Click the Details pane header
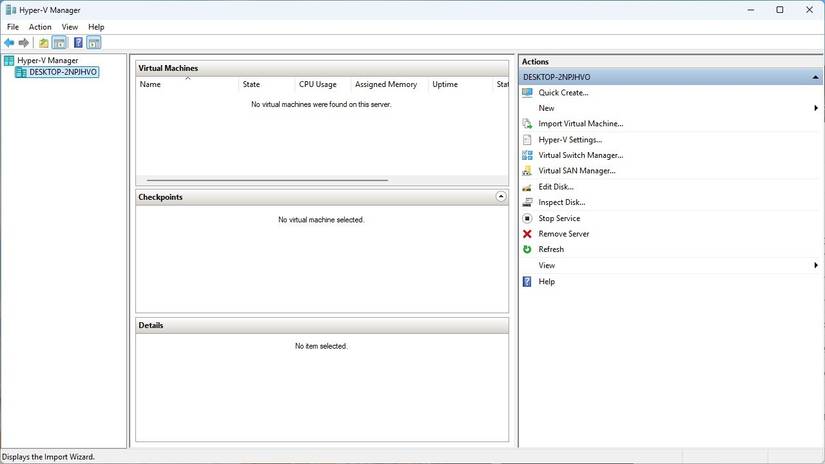 [x=322, y=325]
